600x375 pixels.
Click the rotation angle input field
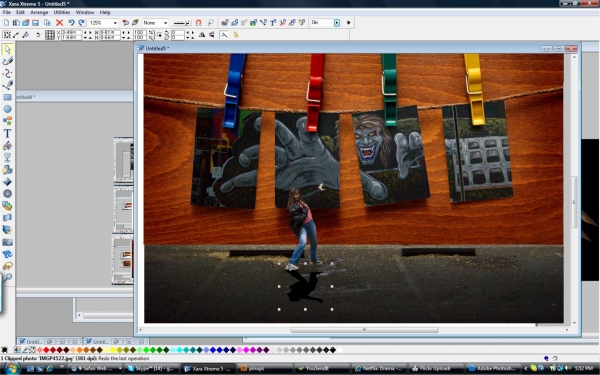tap(178, 33)
